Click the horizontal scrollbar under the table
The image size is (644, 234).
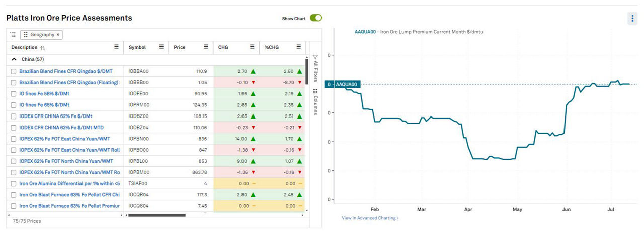(x=156, y=215)
